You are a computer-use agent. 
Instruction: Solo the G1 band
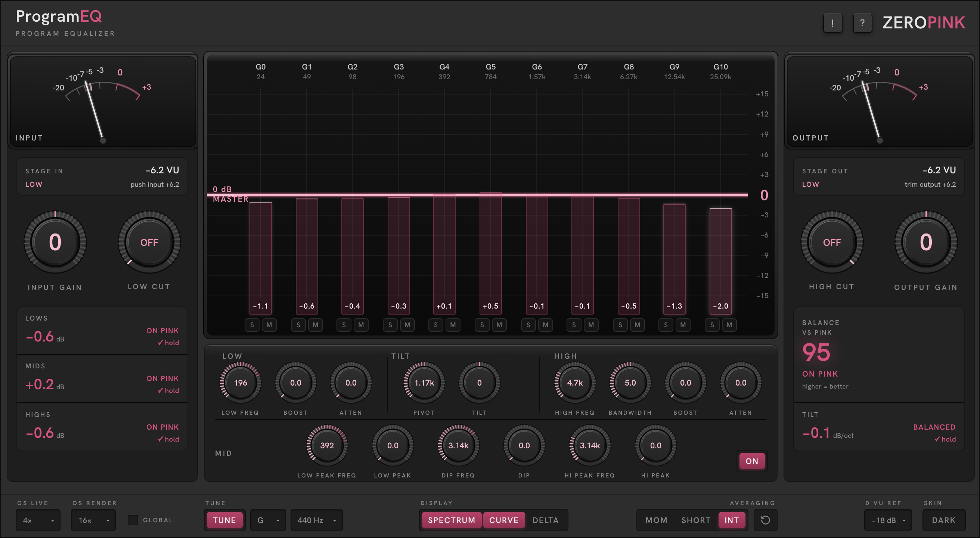[298, 325]
